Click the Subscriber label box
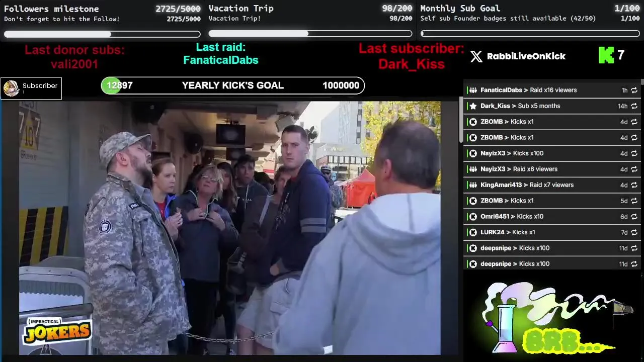Viewport: 644px width, 362px height. tap(31, 88)
